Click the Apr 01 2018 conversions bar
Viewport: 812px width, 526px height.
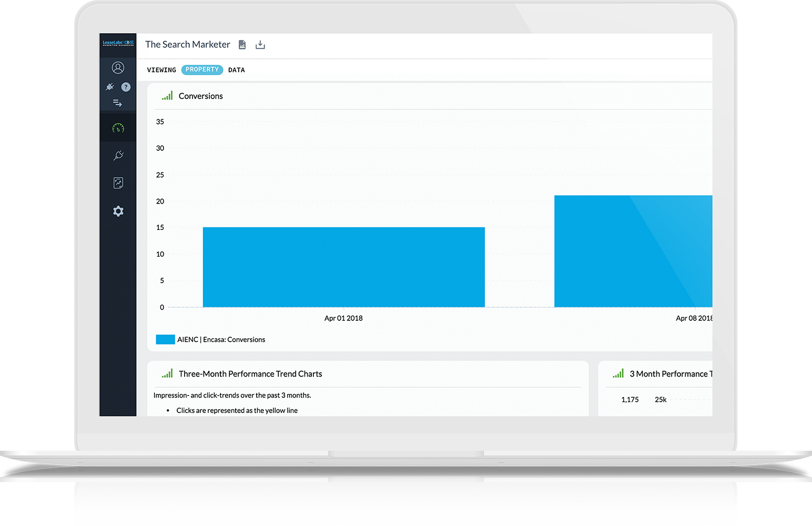(343, 267)
